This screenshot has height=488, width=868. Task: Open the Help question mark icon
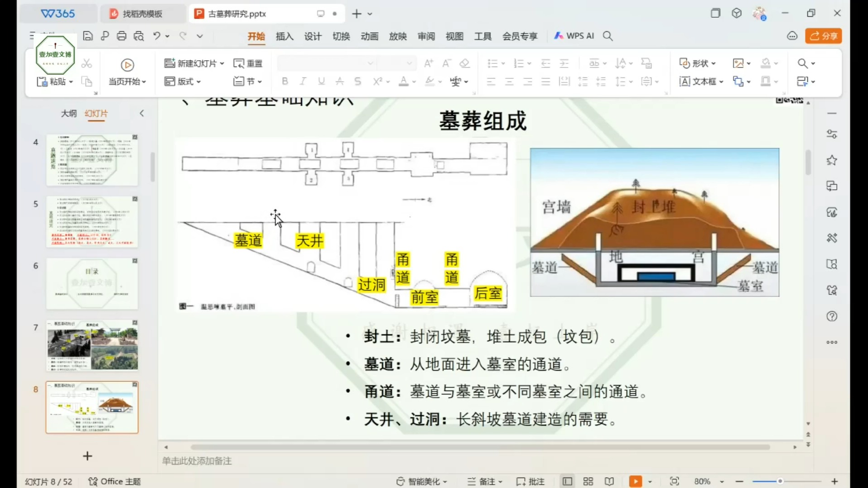click(x=832, y=316)
